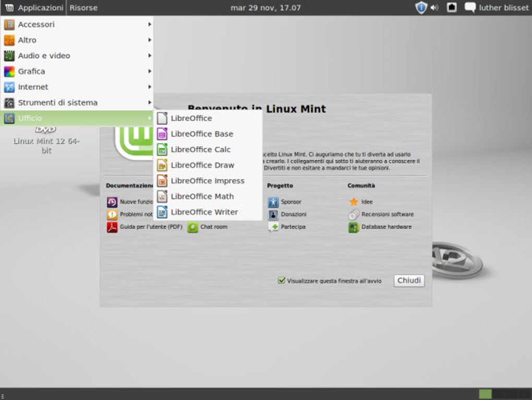This screenshot has height=400, width=532.
Task: Click the Ufficio submenu arrow
Action: click(149, 118)
